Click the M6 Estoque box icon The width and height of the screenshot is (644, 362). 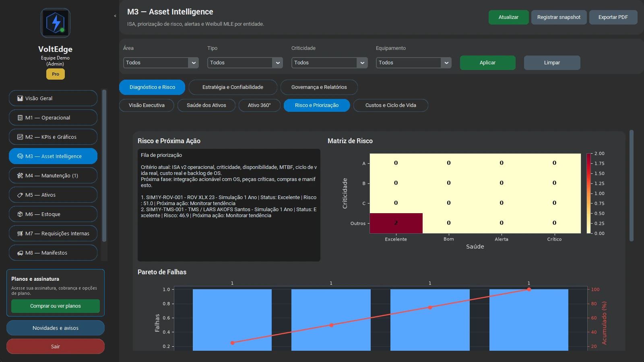pyautogui.click(x=20, y=214)
